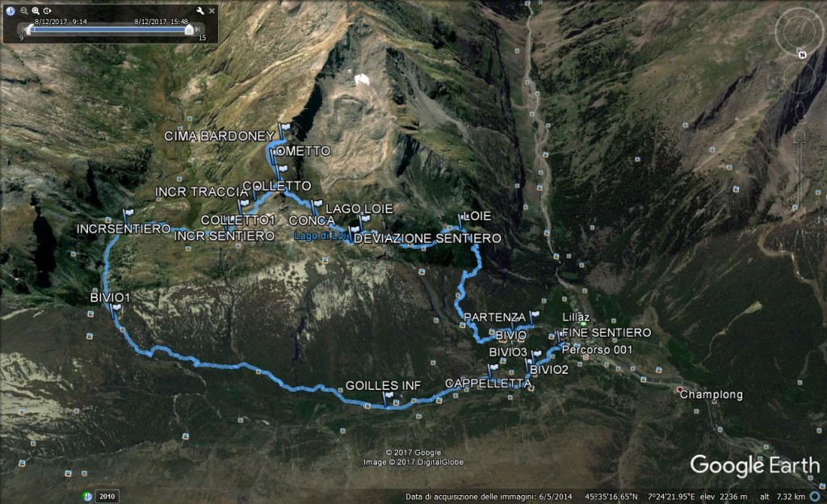Screen dimensions: 827x504
Task: Zoom in the time slider range
Action: tap(36, 10)
